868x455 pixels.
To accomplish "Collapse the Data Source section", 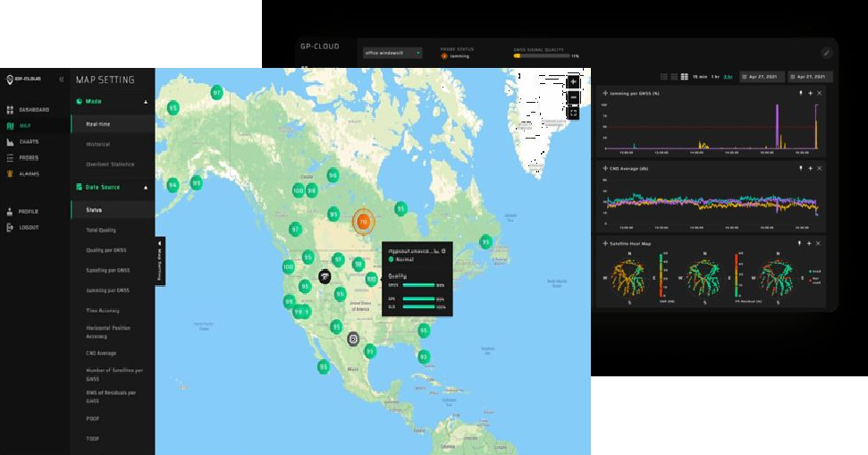I will coord(146,188).
